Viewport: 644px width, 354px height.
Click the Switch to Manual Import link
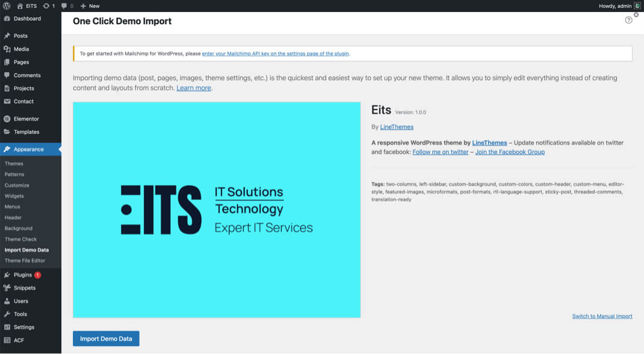(x=602, y=316)
